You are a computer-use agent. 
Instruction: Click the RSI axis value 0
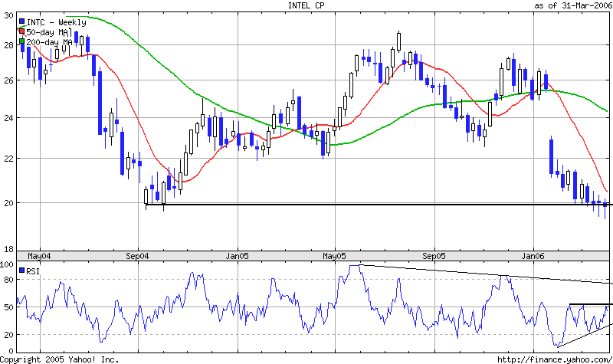(11, 352)
